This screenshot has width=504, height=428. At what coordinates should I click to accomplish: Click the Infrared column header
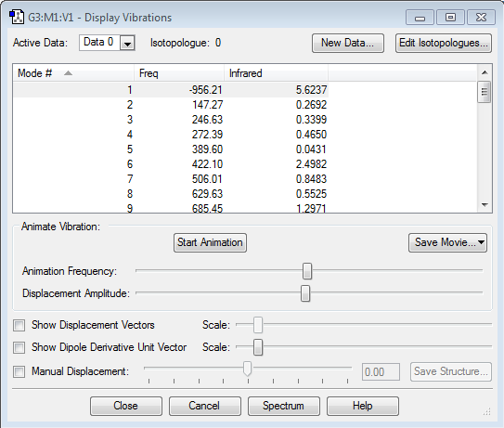[276, 73]
